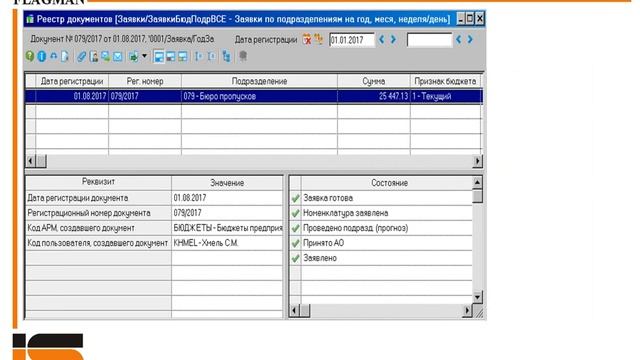Sort by the 'Рег. номер' column header
The height and width of the screenshot is (360, 640).
point(145,81)
